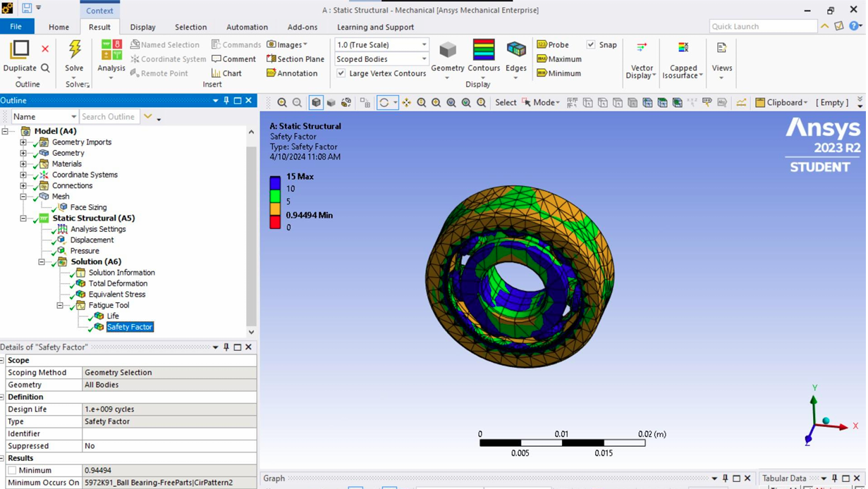Viewport: 868px width, 489px height.
Task: Insert a Section Plane
Action: 295,58
